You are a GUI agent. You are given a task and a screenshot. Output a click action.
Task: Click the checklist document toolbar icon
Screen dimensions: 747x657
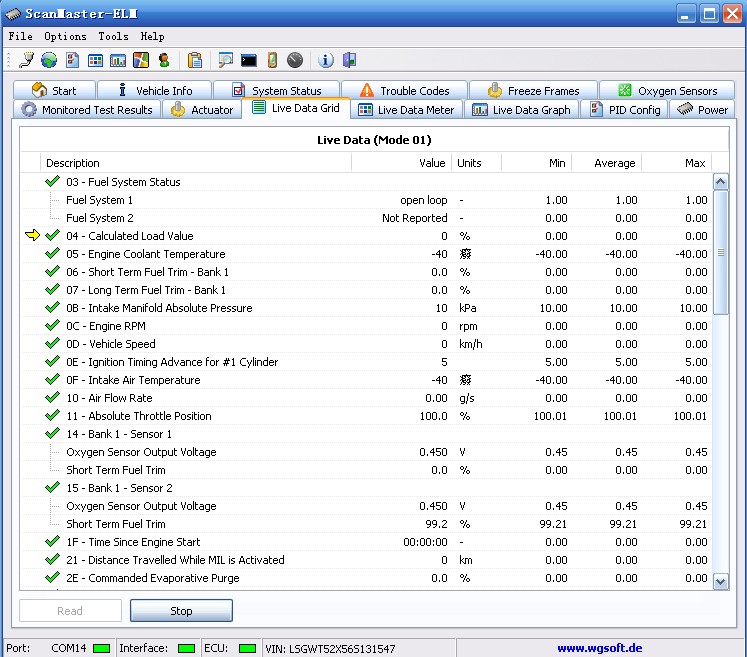[x=72, y=60]
